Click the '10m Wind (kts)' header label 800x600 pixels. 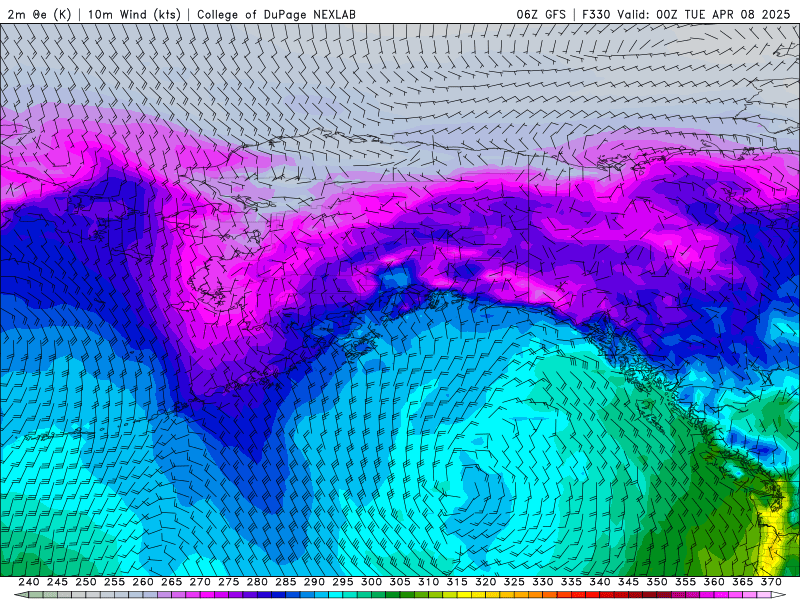point(134,14)
